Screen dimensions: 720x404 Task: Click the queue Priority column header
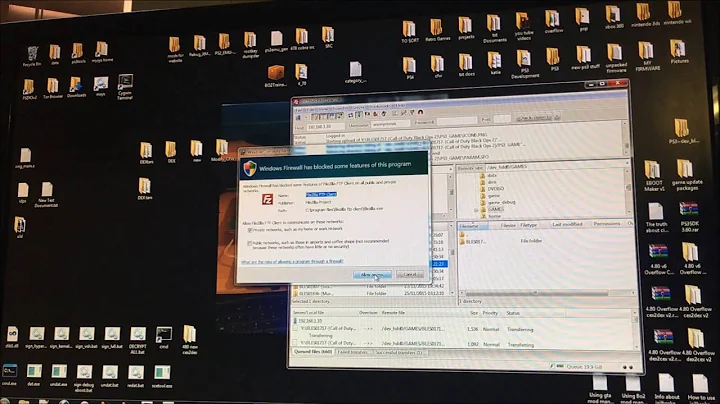[x=490, y=313]
